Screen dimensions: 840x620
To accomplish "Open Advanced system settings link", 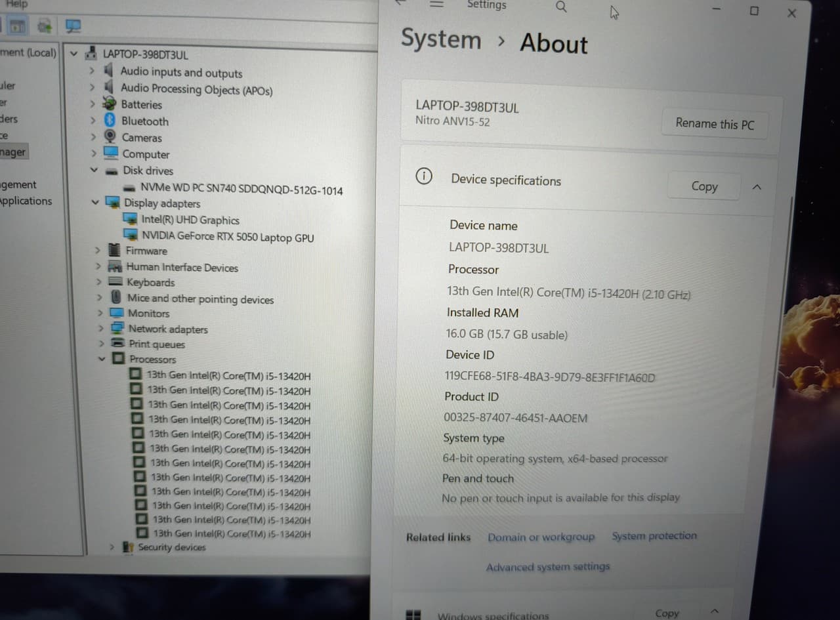I will (548, 566).
